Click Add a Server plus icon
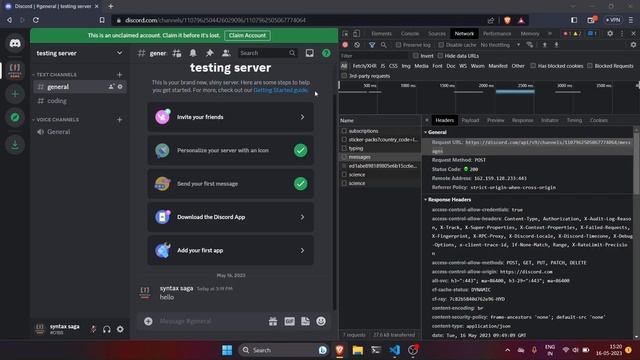Viewport: 640px width, 360px height. [x=15, y=94]
